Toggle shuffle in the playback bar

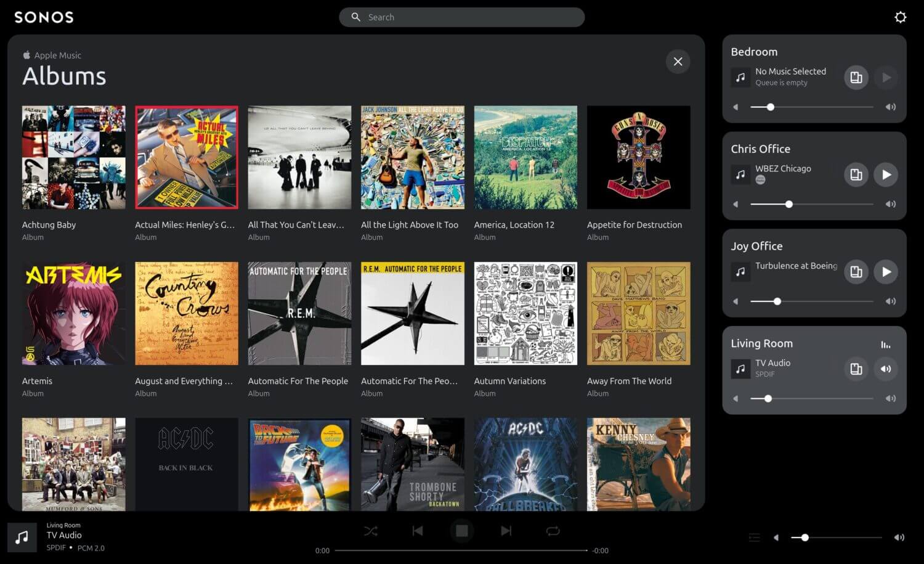pos(371,531)
